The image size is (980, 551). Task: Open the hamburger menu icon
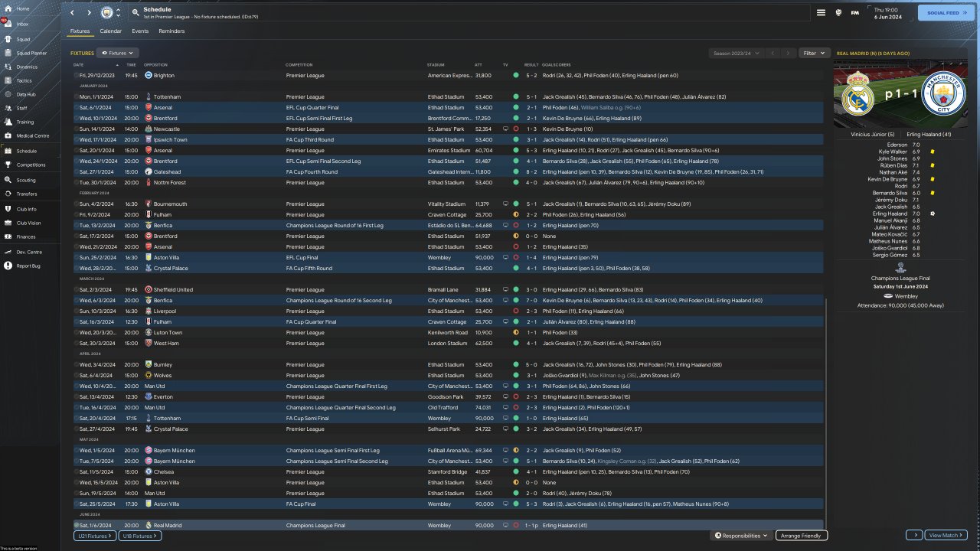[821, 13]
